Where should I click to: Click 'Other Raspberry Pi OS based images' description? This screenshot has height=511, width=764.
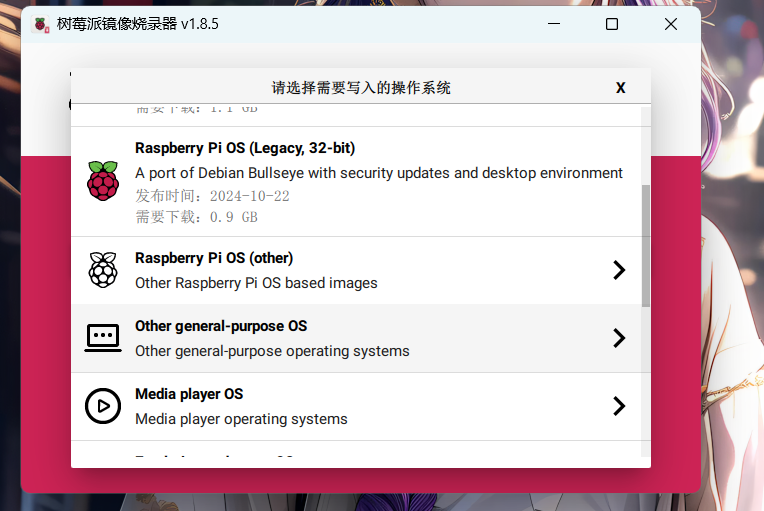(x=256, y=283)
